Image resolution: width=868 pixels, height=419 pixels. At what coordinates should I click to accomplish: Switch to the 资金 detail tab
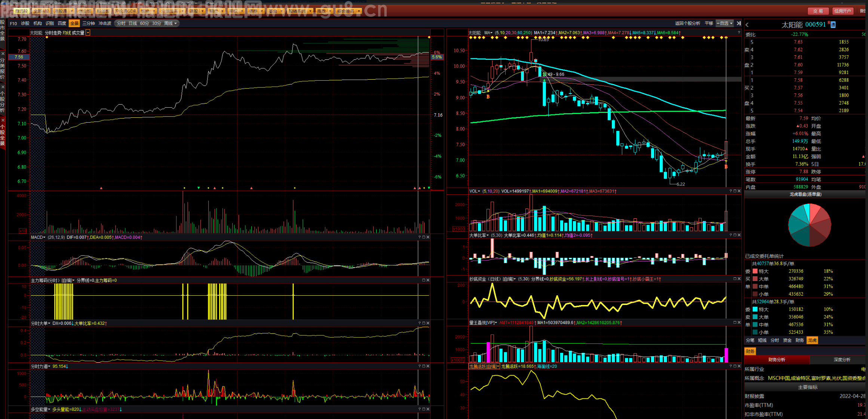(x=787, y=341)
